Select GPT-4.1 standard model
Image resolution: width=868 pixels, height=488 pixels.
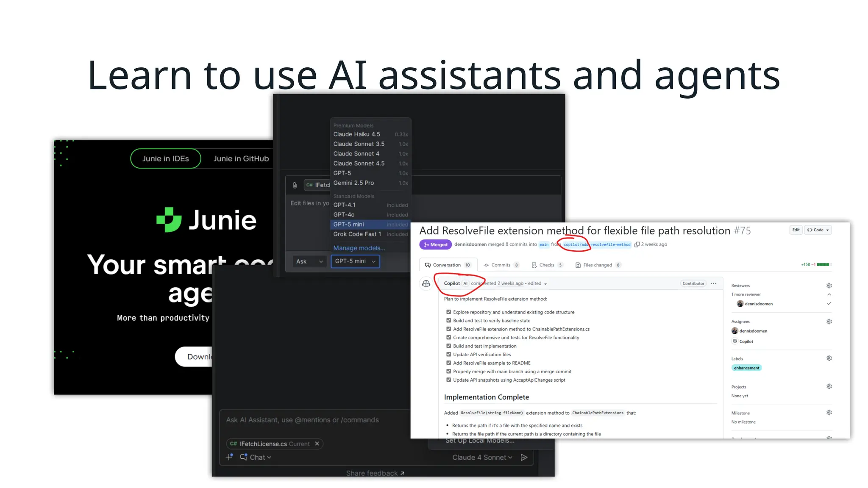click(370, 205)
